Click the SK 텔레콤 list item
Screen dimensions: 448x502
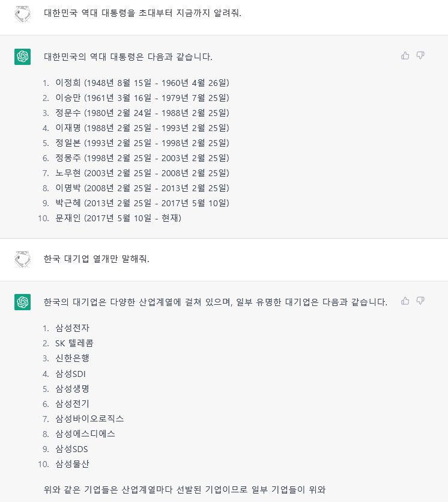coord(74,343)
